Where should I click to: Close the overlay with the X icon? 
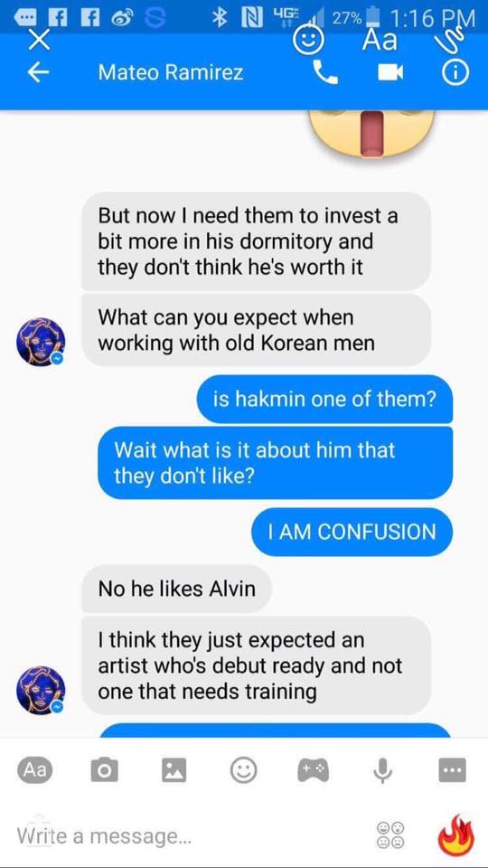(40, 41)
